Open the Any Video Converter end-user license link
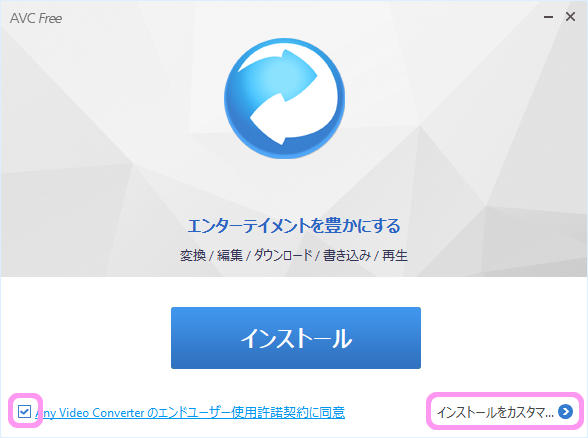Screen dimensions: 588x438 (x=190, y=412)
